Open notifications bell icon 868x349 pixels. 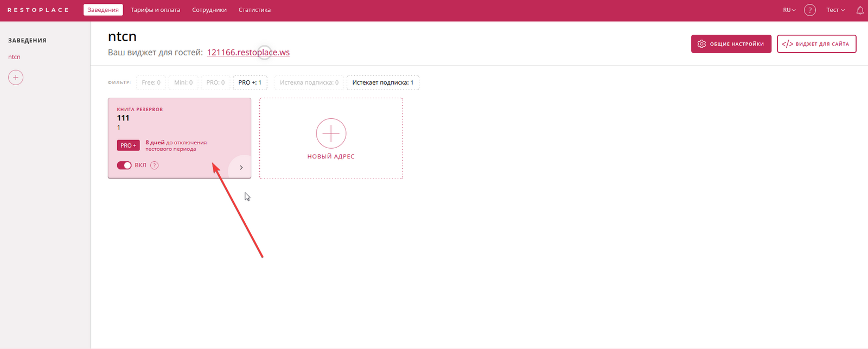(860, 10)
